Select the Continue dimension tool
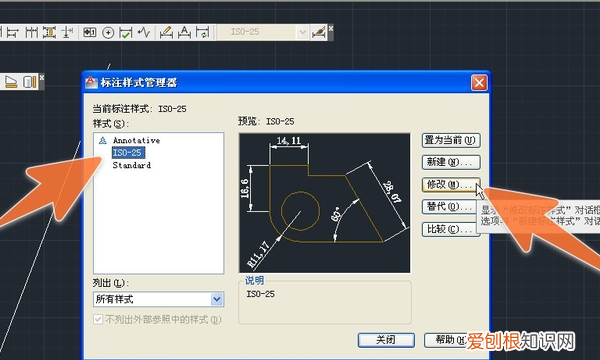This screenshot has height=360, width=600. 31,33
